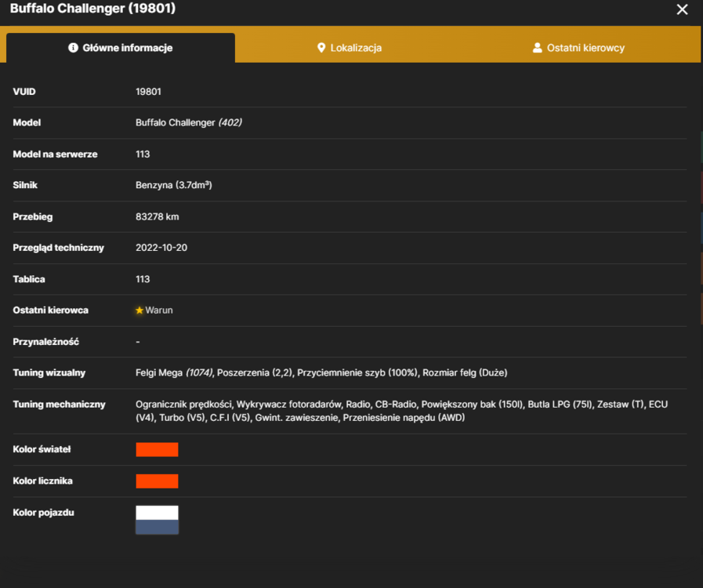Open the Ostatni kierowcy tab

coord(578,48)
